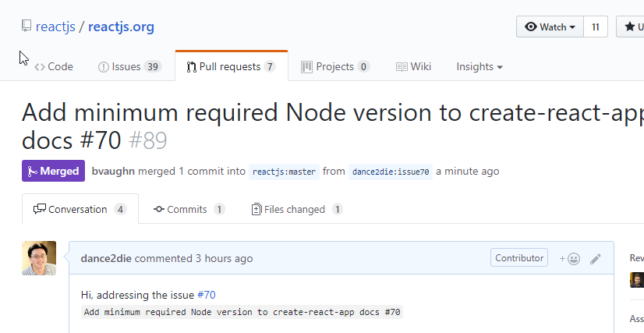Open dance2die's avatar picture

39,258
